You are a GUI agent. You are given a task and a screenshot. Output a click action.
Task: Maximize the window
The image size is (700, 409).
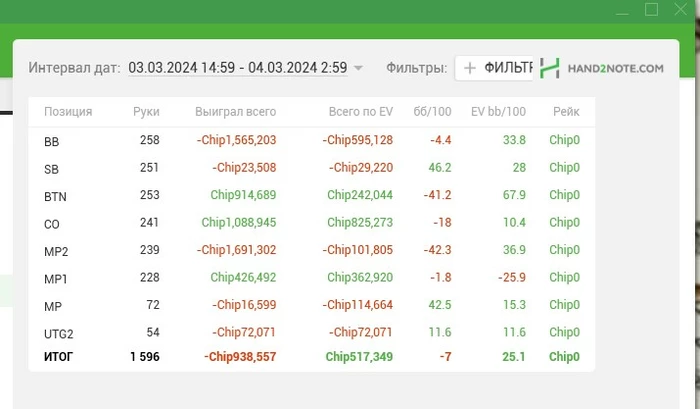pos(651,9)
